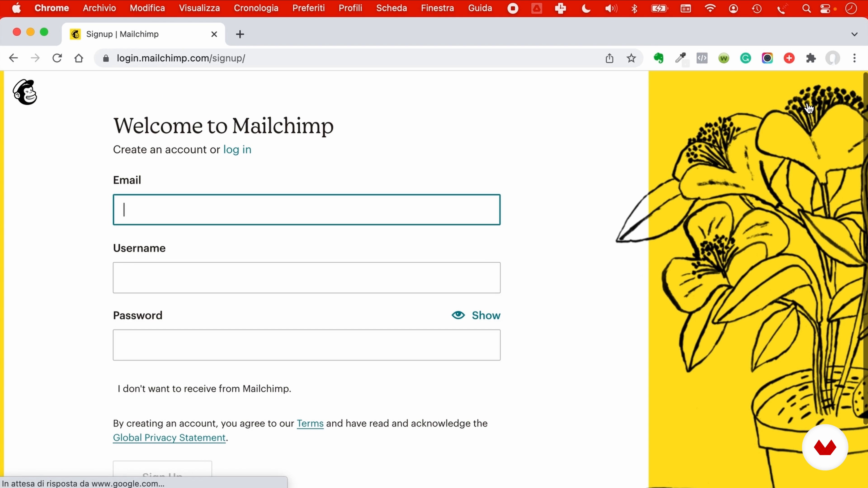Focus the Email input field
Screen dimensions: 868x488
[307, 209]
